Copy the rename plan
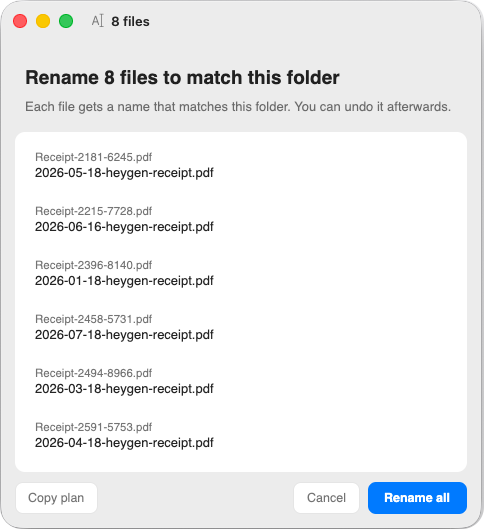 coord(56,498)
